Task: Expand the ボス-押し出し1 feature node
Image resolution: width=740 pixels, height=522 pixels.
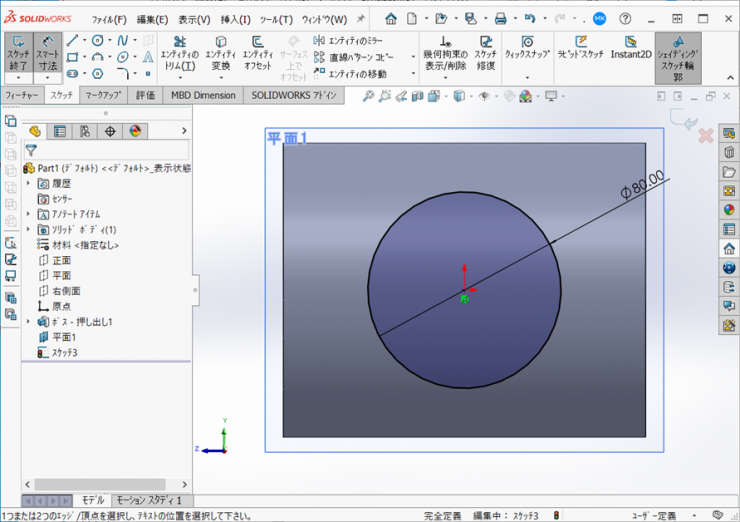Action: [27, 322]
